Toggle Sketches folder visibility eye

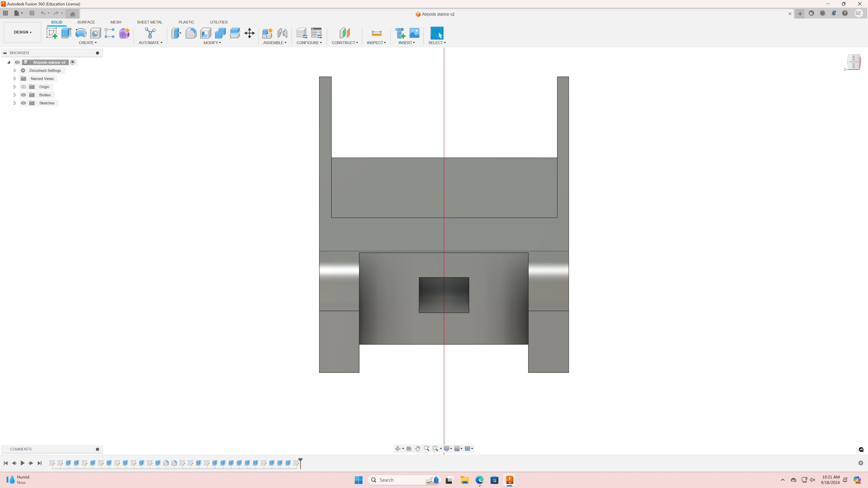[x=23, y=103]
